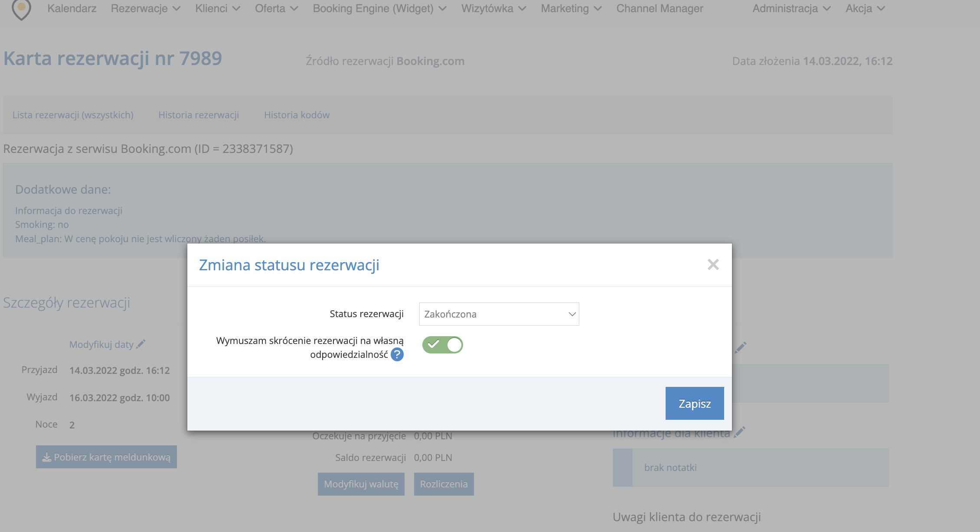Click the pencil edit icon right of dialog
Screen dimensions: 980x532
coord(741,347)
